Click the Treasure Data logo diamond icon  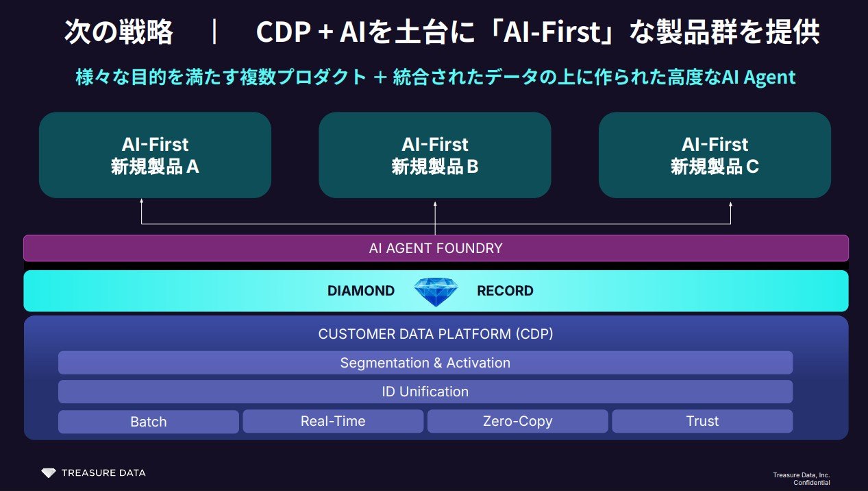48,473
